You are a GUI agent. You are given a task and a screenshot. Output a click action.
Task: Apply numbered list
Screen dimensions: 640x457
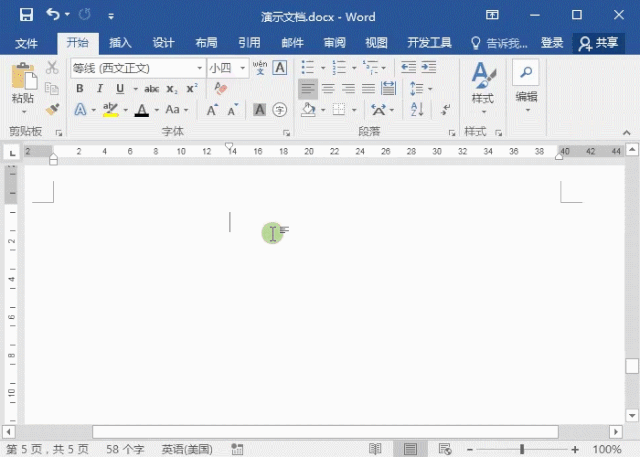tap(339, 67)
